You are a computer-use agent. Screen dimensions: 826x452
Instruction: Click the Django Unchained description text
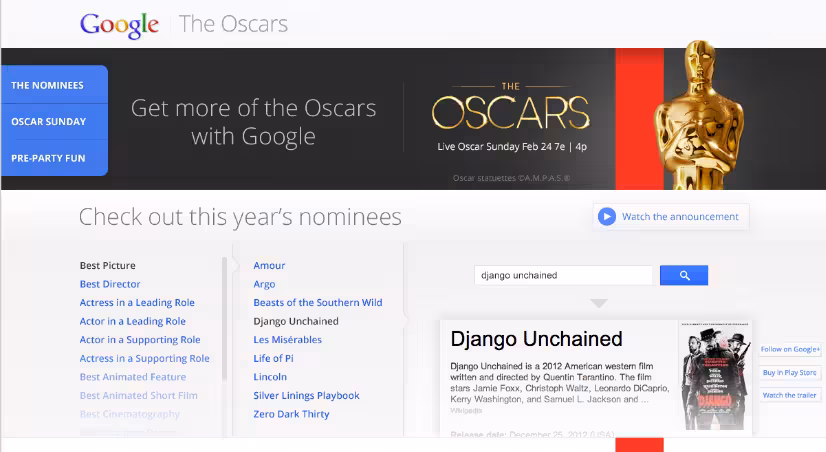tap(559, 382)
